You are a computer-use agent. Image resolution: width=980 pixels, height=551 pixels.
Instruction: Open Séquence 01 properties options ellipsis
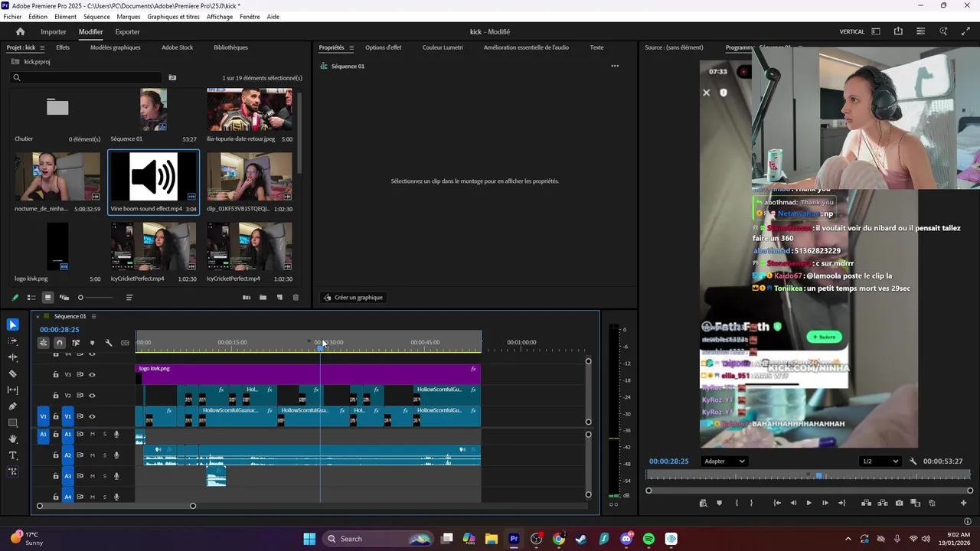(614, 66)
